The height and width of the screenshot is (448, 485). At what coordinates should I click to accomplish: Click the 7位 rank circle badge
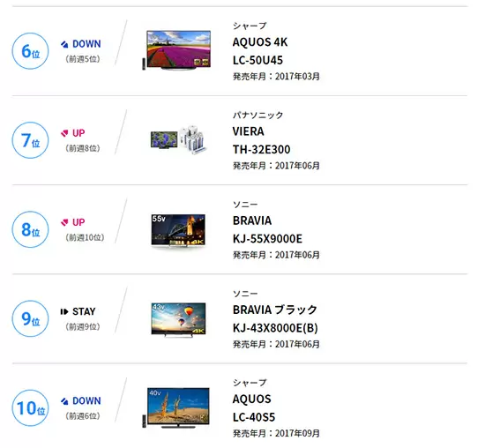tap(30, 140)
